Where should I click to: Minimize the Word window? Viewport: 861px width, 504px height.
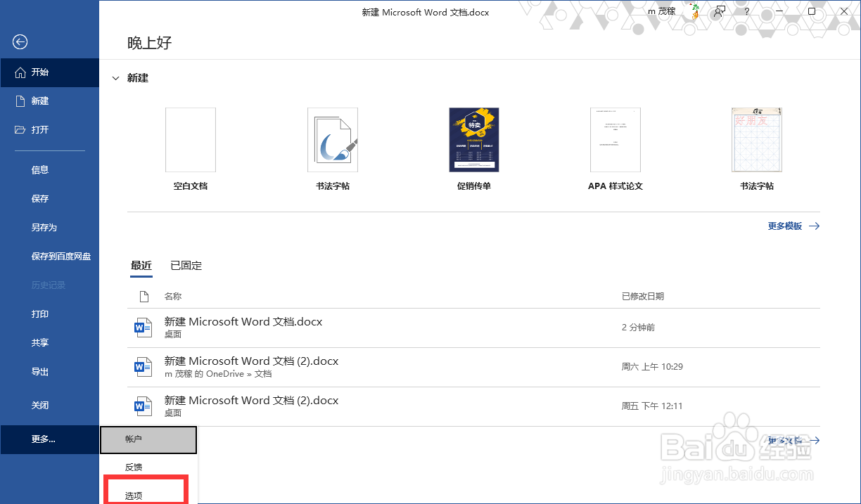tap(779, 12)
